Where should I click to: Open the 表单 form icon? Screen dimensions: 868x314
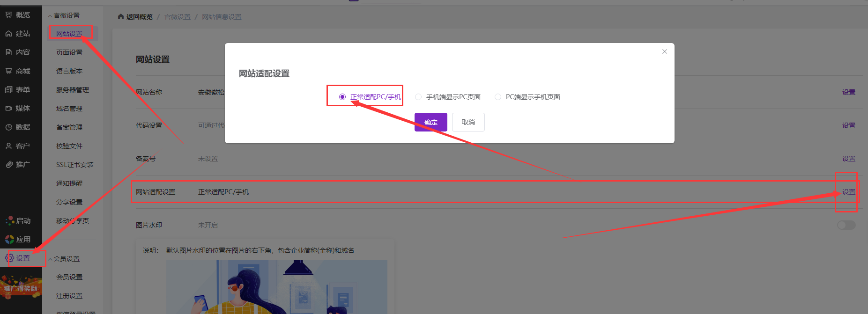(9, 90)
